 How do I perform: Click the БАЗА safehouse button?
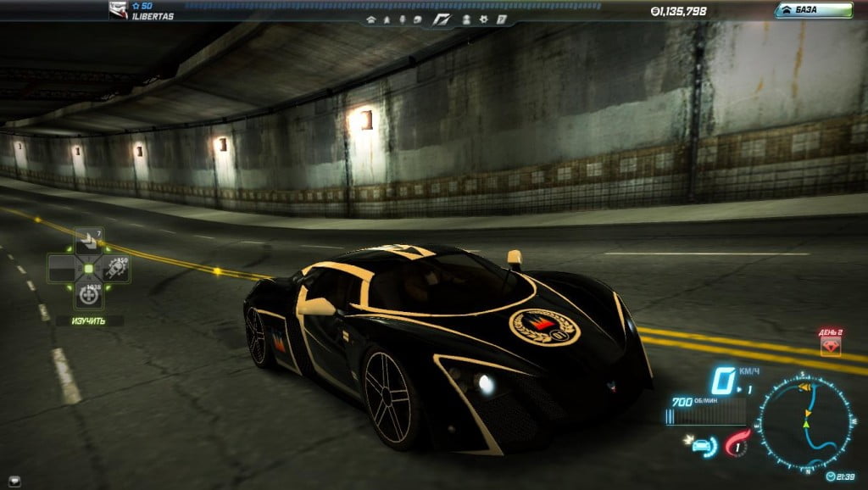coord(814,10)
